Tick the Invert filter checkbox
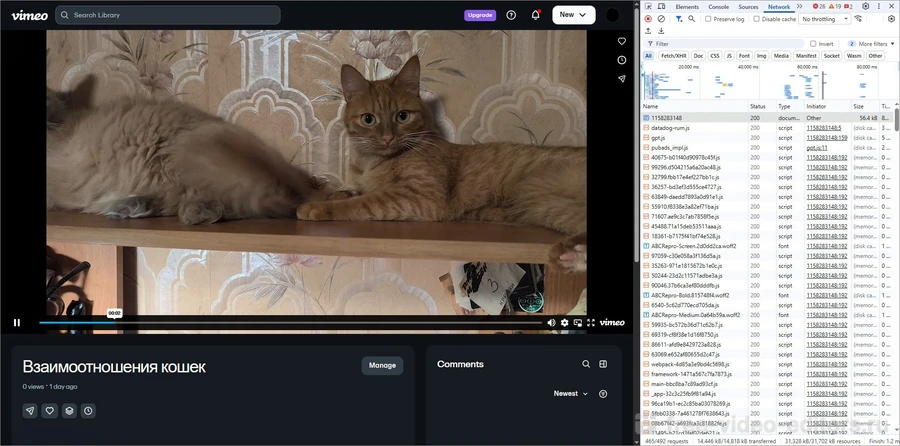900x446 pixels. (813, 44)
